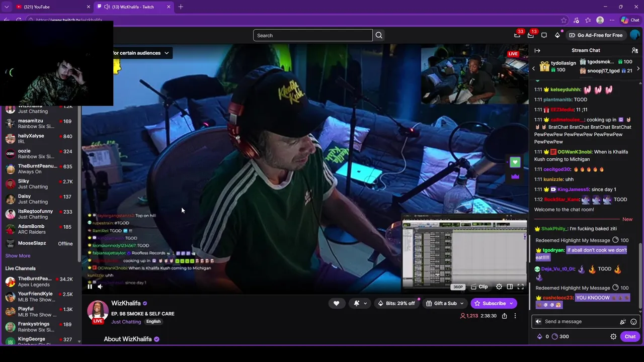Click the Bits: 29% off button
644x362 pixels.
click(x=396, y=303)
